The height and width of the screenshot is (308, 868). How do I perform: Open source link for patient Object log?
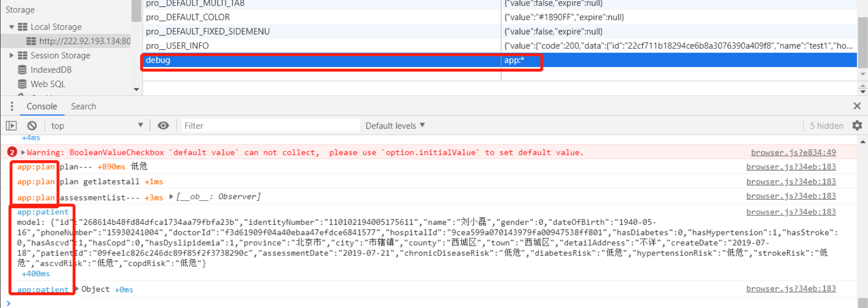click(x=791, y=288)
